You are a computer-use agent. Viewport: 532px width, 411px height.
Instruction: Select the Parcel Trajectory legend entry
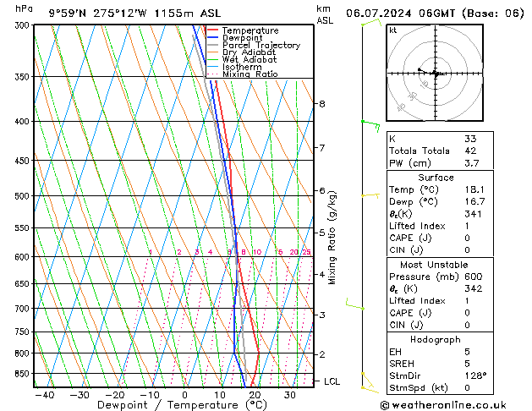point(261,46)
